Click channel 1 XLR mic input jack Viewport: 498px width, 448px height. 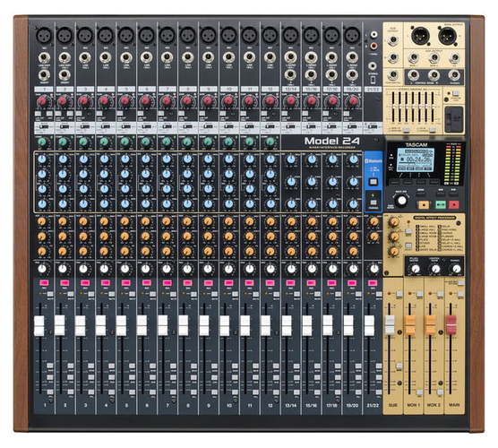[44, 35]
